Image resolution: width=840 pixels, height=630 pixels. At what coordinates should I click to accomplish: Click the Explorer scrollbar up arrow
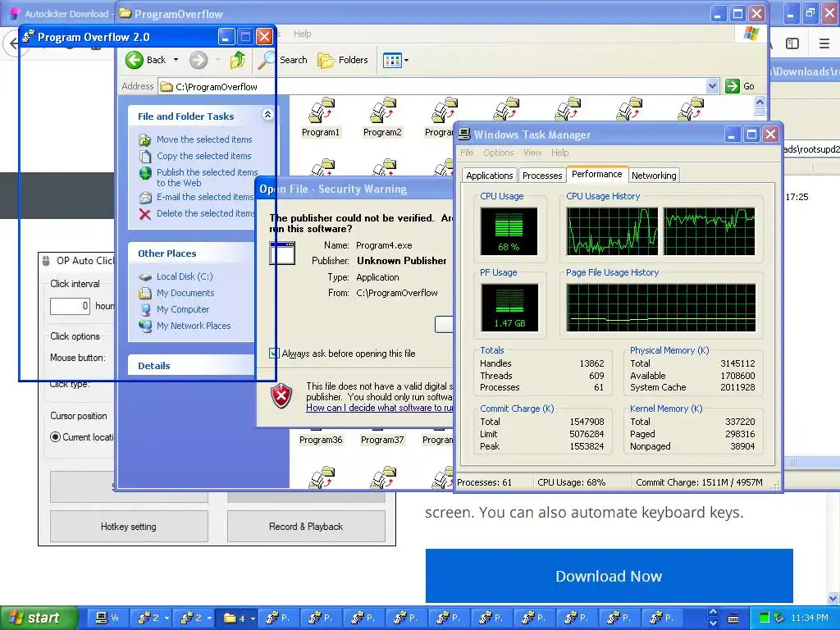[760, 102]
